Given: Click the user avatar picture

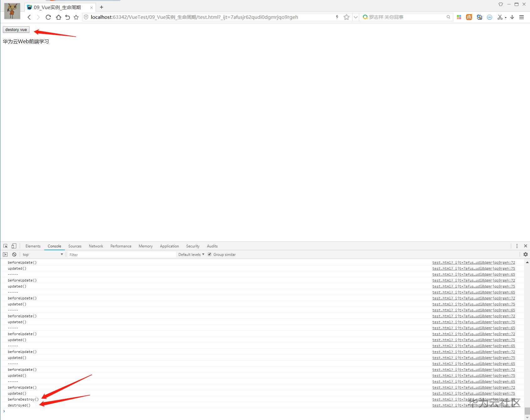Looking at the screenshot, I should (x=12, y=11).
